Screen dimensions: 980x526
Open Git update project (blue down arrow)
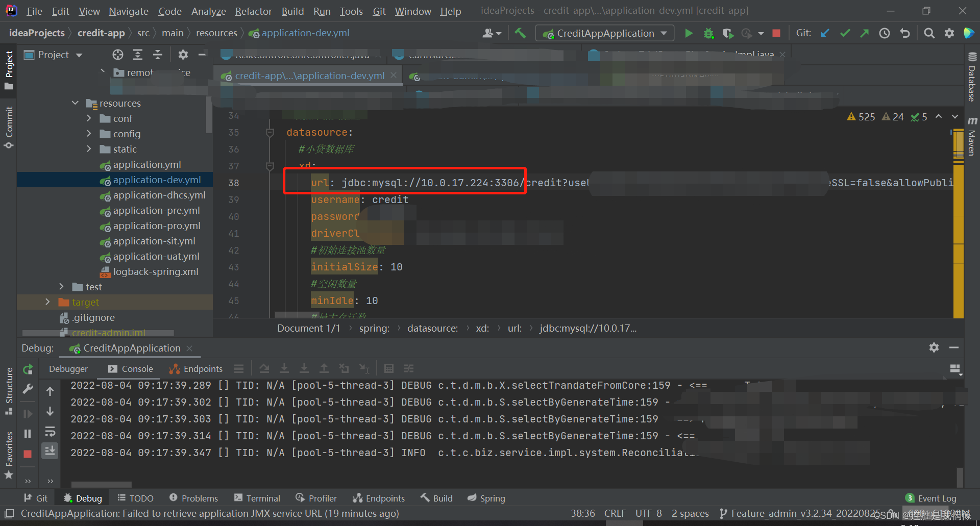tap(825, 33)
